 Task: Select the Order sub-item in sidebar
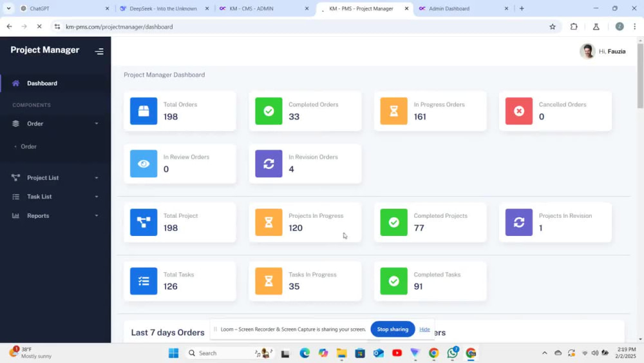click(29, 146)
